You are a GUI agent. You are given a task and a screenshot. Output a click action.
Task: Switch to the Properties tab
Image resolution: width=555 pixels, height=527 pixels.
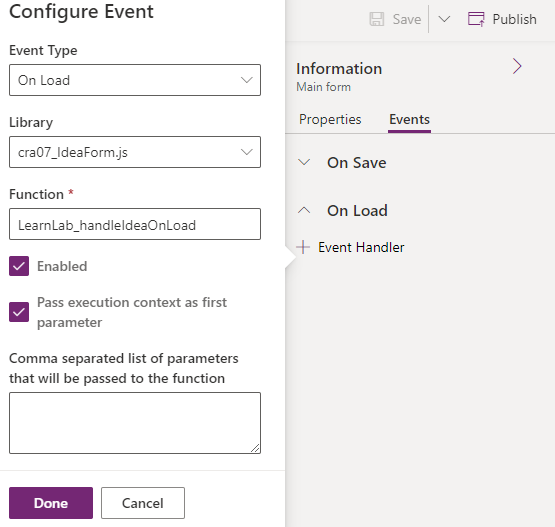coord(330,119)
